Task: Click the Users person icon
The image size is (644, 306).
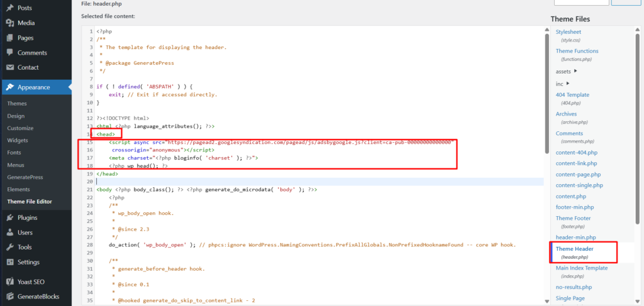Action: 10,232
